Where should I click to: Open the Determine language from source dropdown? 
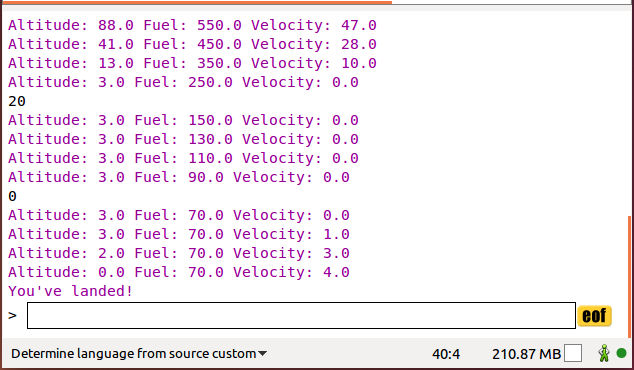(x=139, y=354)
